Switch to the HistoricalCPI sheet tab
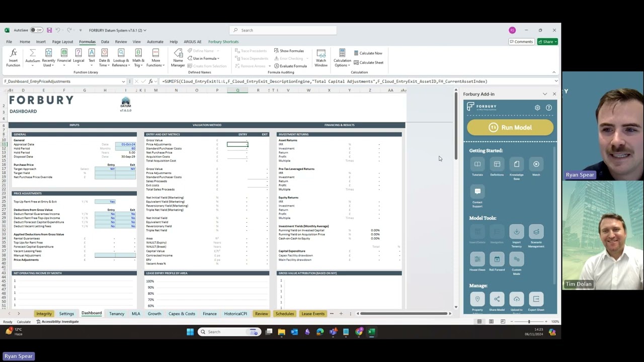Viewport: 644px width, 362px height. (235, 314)
